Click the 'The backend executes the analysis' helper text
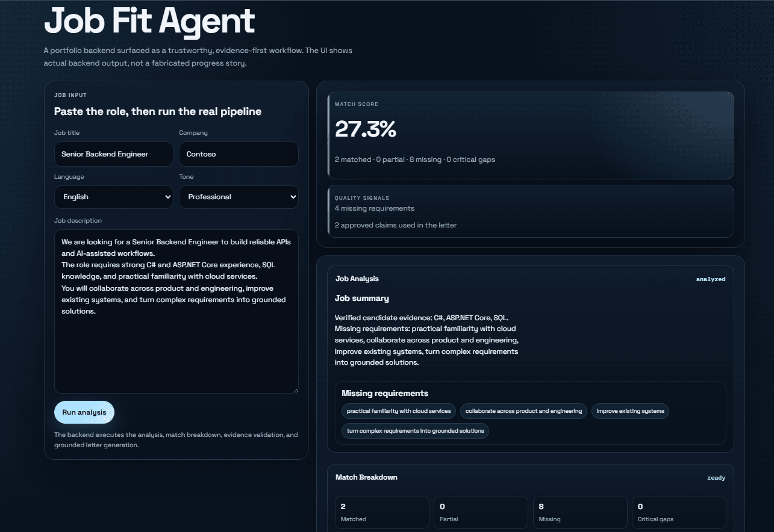The width and height of the screenshot is (774, 532). click(176, 440)
